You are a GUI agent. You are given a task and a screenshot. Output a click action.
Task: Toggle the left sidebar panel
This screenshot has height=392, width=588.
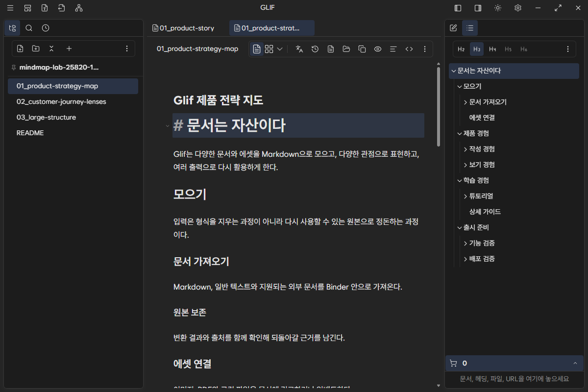(x=458, y=8)
